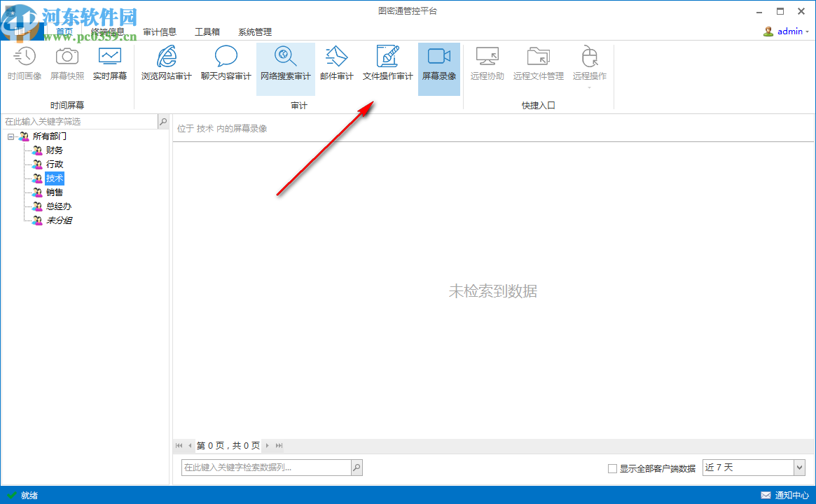Enable 显示全部客户端数据 checkbox

coord(611,467)
